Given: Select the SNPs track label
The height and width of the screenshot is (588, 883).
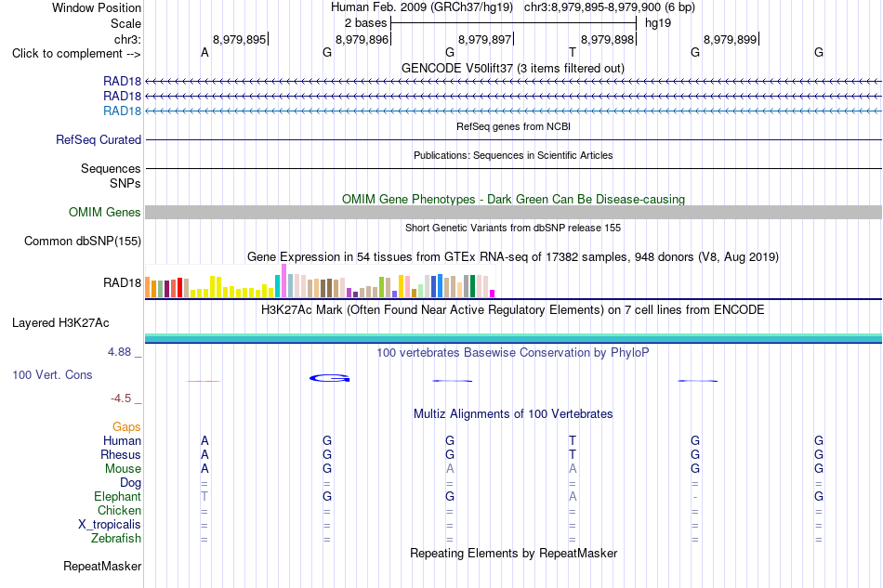Looking at the screenshot, I should point(125,183).
